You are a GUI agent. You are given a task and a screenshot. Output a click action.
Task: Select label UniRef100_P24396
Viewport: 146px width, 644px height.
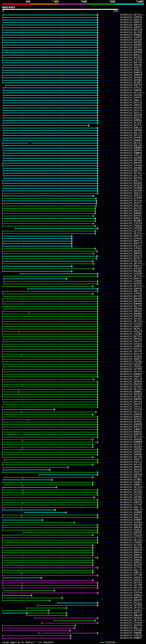(131, 165)
